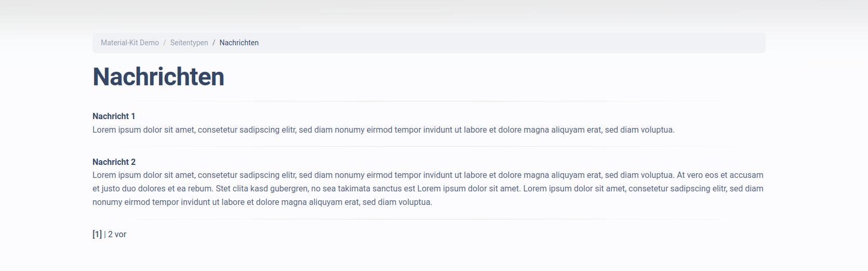The height and width of the screenshot is (271, 868).
Task: Click the slash separator before Nachrichten breadcrumb
Action: [213, 43]
